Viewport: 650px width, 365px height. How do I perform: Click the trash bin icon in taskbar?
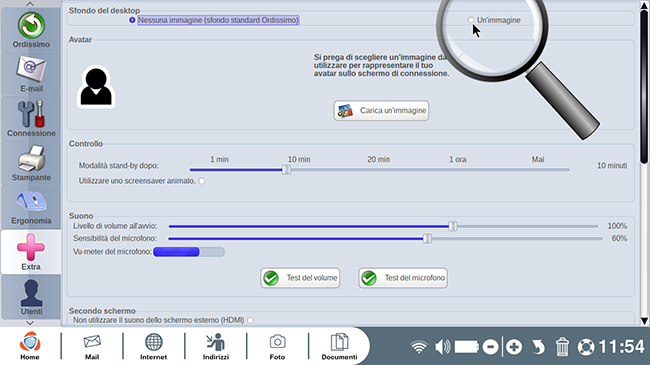562,346
